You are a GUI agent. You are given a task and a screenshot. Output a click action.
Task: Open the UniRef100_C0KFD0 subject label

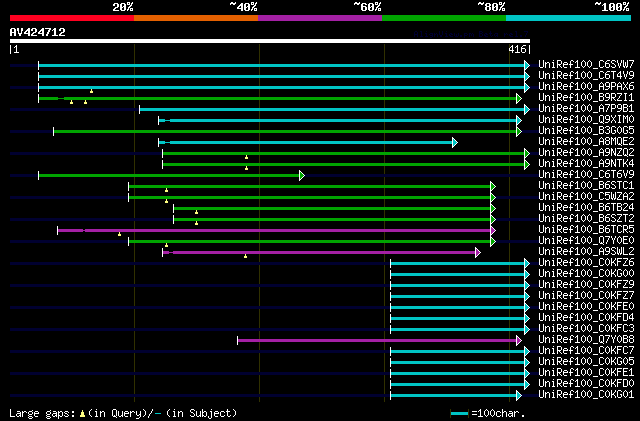(586, 384)
